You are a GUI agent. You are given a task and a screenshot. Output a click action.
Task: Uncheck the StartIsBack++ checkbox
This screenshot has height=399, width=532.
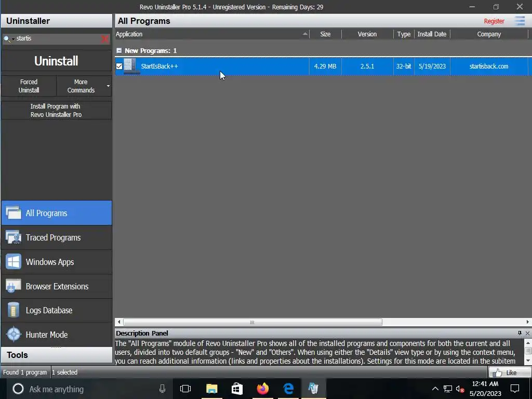119,66
